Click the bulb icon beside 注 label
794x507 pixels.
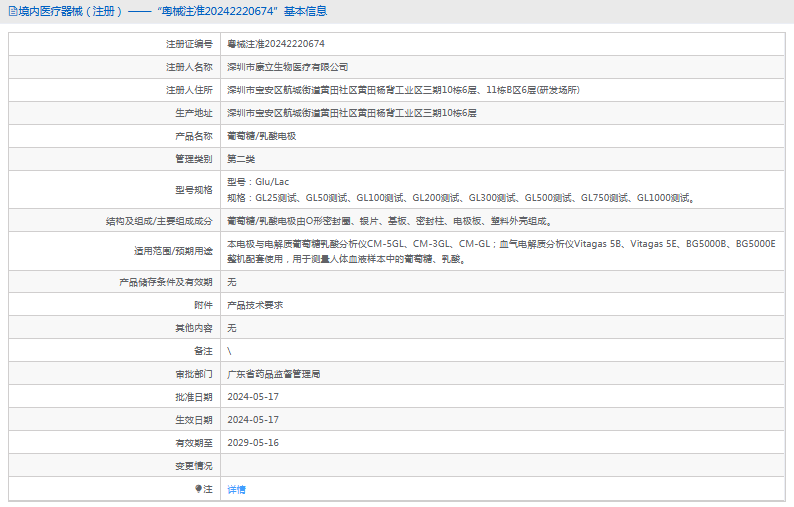pyautogui.click(x=198, y=489)
